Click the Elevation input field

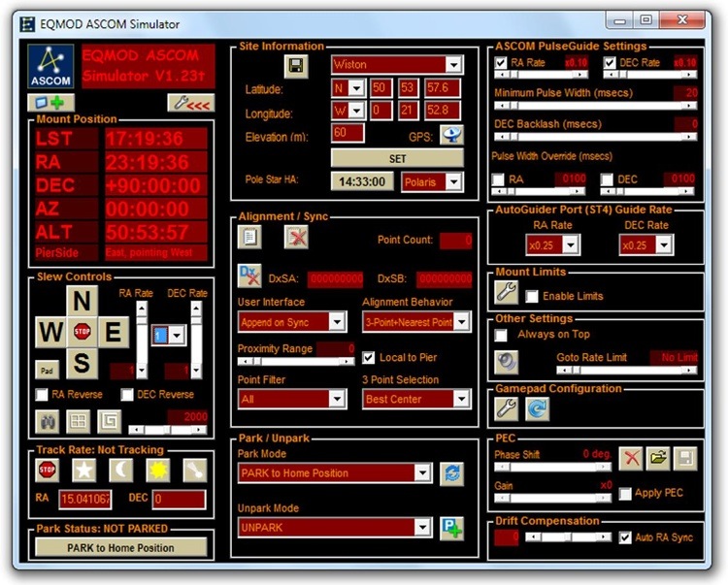point(347,133)
